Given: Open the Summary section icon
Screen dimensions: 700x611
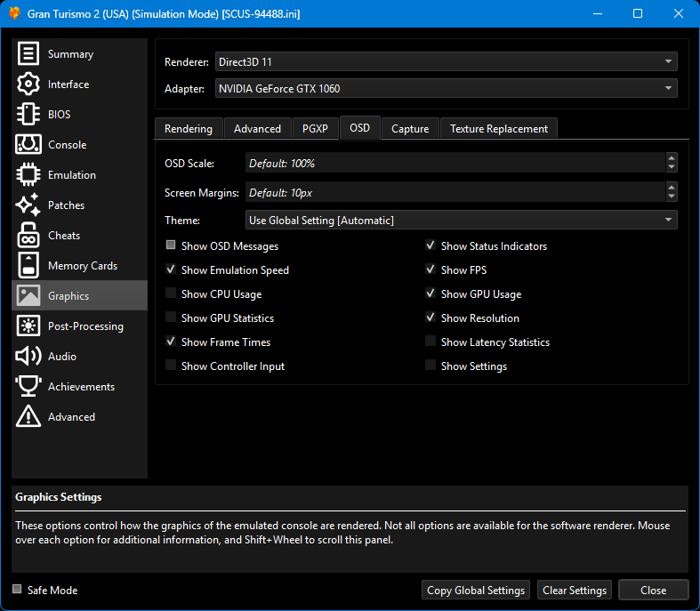Looking at the screenshot, I should tap(28, 54).
